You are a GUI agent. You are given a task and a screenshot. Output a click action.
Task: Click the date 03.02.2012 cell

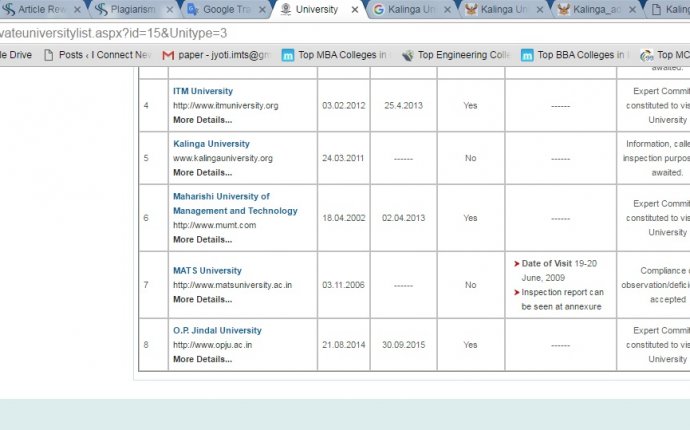pyautogui.click(x=344, y=106)
